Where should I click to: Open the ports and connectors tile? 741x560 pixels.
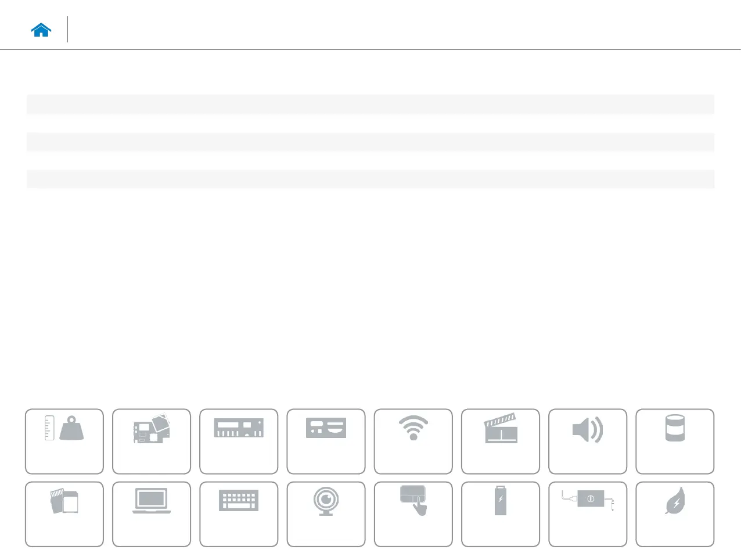326,441
